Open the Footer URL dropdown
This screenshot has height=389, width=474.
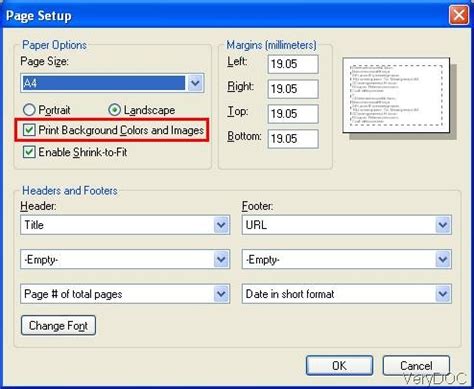(x=347, y=225)
